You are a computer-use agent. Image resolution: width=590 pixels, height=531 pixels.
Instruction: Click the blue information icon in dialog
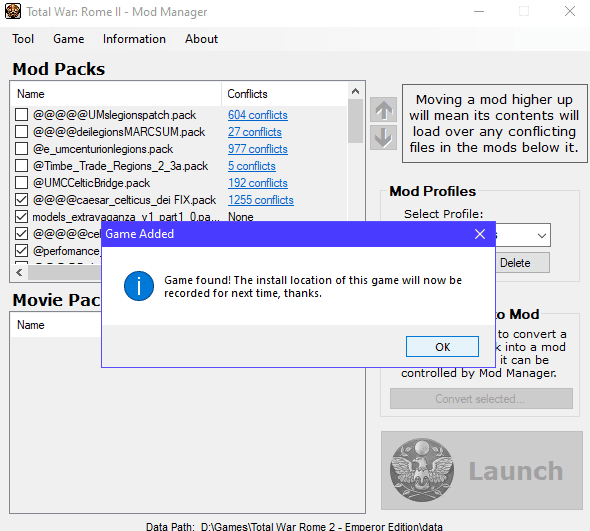point(139,286)
